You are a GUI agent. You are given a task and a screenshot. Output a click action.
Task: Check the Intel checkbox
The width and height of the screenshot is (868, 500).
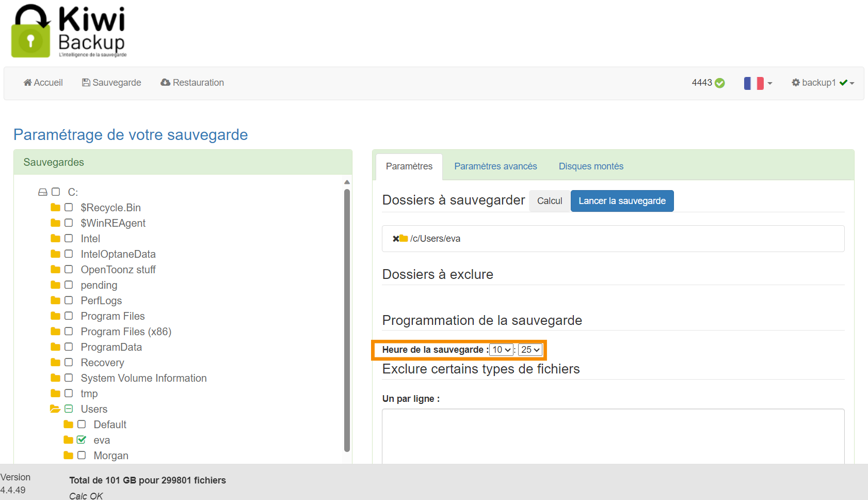pos(69,239)
